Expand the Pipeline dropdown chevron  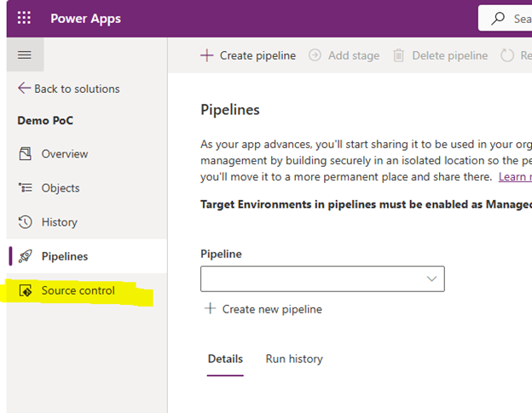[431, 278]
